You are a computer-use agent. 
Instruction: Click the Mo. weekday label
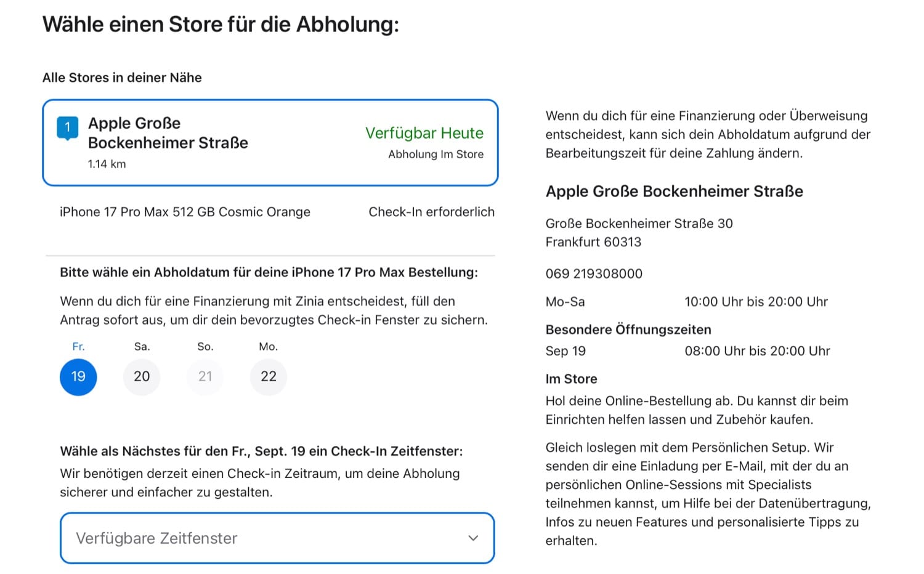[x=268, y=347]
